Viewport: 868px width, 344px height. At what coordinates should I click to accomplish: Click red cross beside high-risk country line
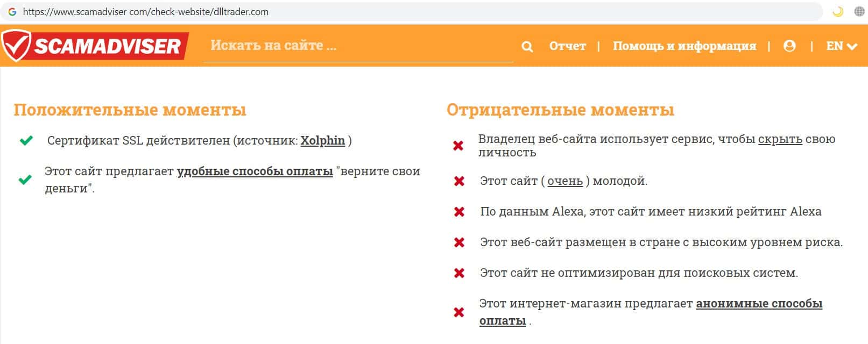(459, 242)
